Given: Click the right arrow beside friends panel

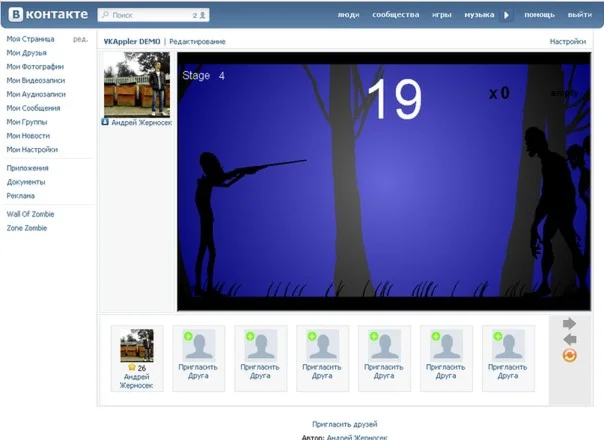Looking at the screenshot, I should tap(570, 324).
